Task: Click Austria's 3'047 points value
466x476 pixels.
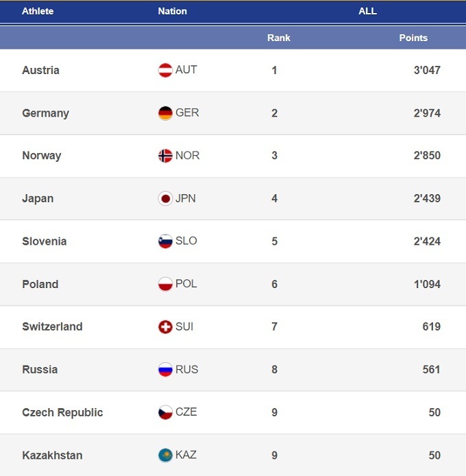Action: click(x=427, y=70)
